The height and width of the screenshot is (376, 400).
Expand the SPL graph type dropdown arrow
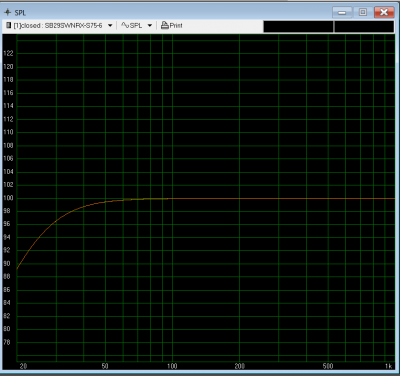click(x=150, y=26)
